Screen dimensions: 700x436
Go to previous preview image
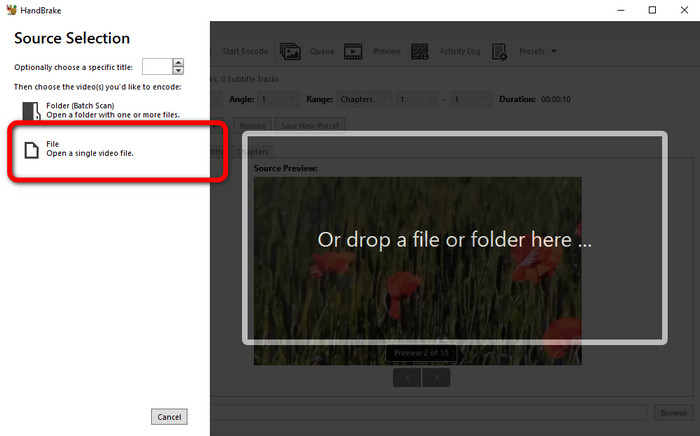pyautogui.click(x=407, y=378)
